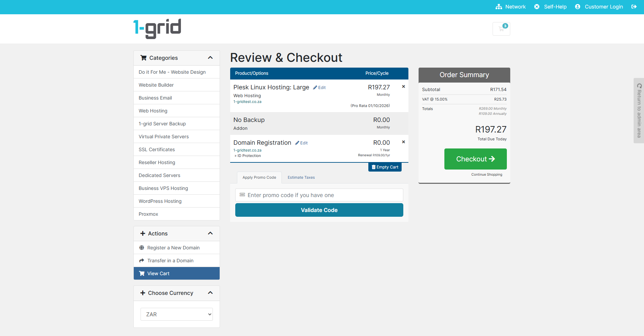
Task: Click Continue Shopping link
Action: click(x=487, y=175)
